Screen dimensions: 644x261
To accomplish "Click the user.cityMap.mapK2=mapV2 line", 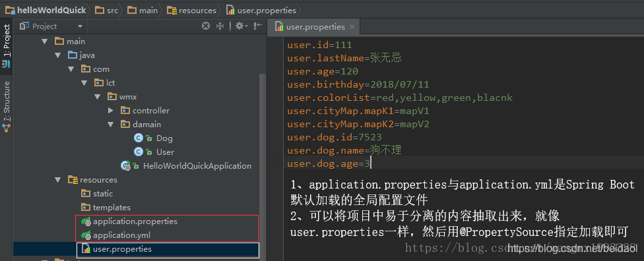I will 358,125.
